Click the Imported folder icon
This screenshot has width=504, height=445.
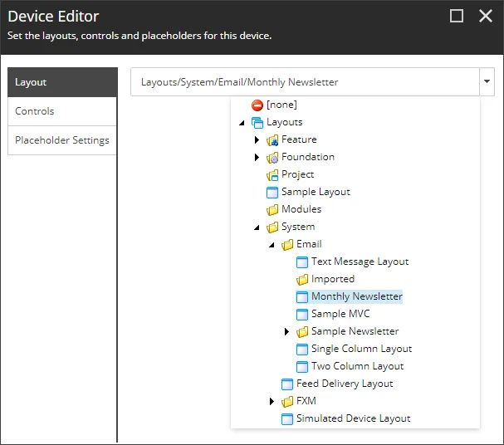click(302, 280)
